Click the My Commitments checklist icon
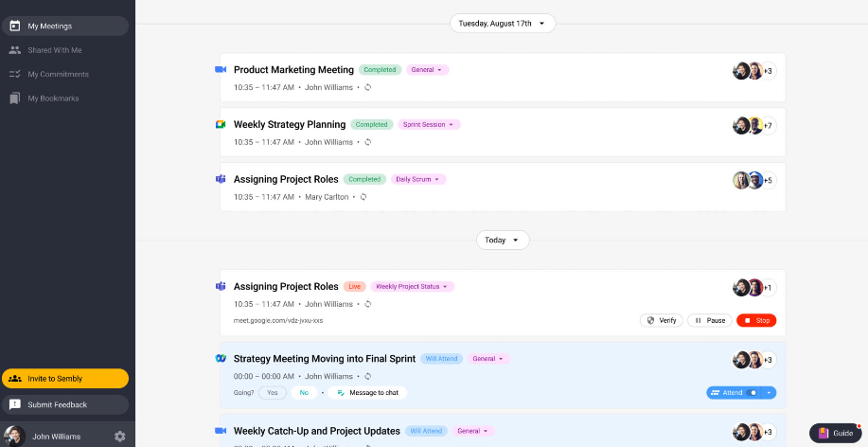868x447 pixels. pos(15,74)
